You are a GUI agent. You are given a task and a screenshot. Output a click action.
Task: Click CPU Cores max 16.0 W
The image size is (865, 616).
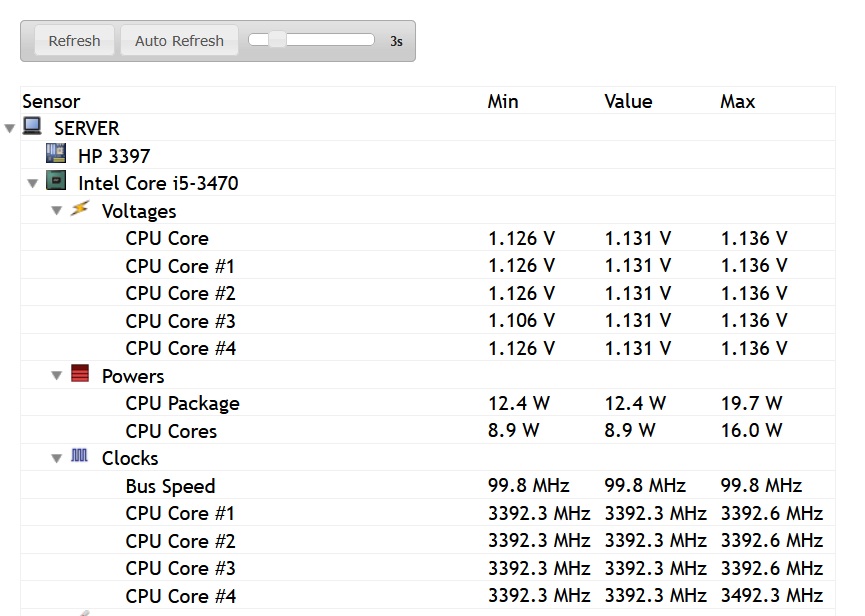751,430
